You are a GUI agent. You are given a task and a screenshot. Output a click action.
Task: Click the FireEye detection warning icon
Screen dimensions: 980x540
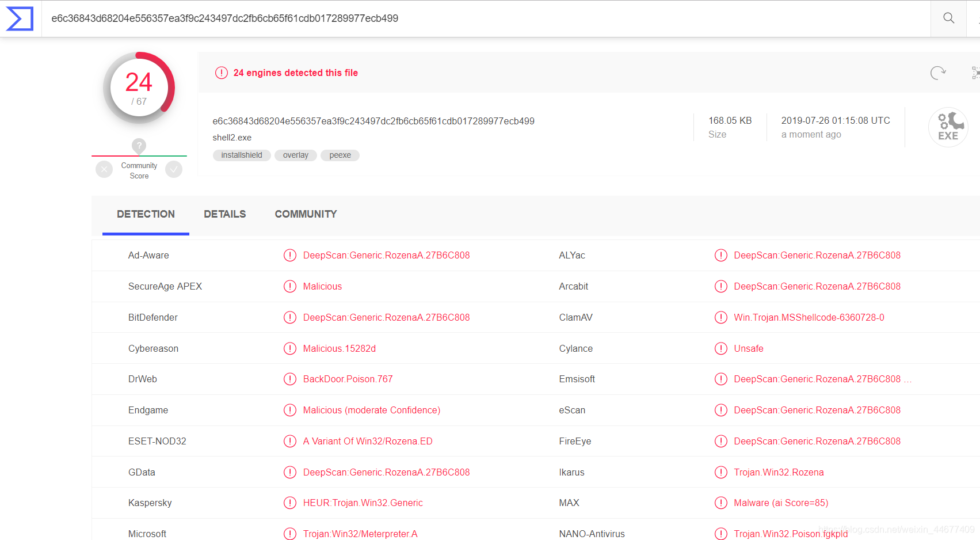(721, 441)
